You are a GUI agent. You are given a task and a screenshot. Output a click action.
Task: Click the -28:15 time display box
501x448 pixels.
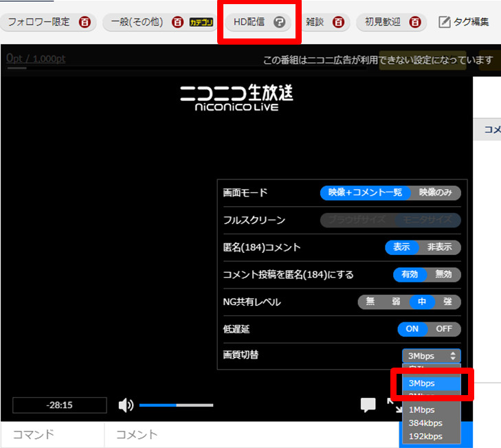tap(59, 405)
